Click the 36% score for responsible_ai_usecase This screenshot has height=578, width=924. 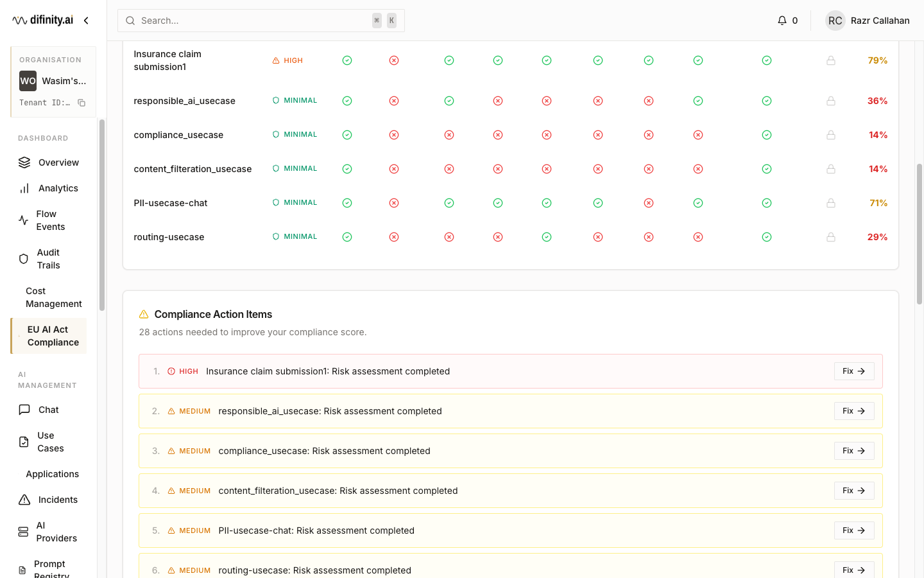pyautogui.click(x=878, y=101)
